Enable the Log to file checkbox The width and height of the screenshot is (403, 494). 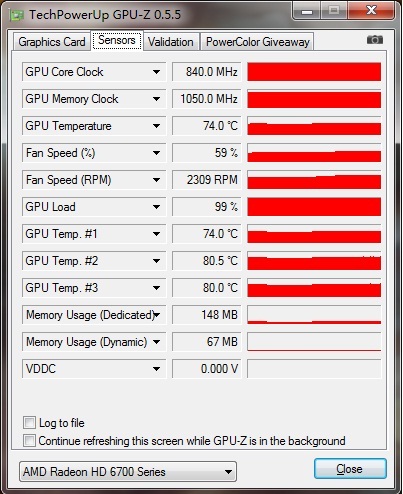coord(29,423)
